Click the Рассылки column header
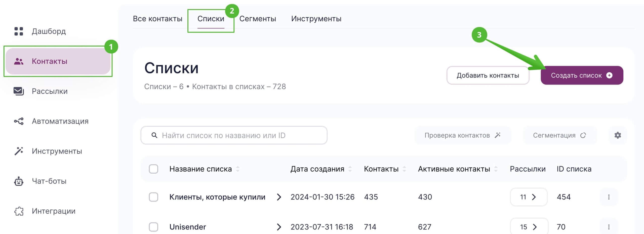This screenshot has height=234, width=644. [528, 169]
